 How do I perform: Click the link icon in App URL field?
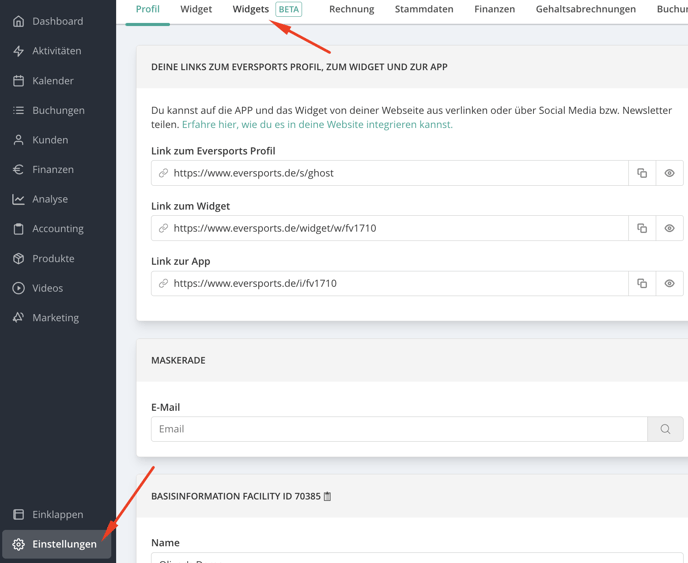click(163, 283)
